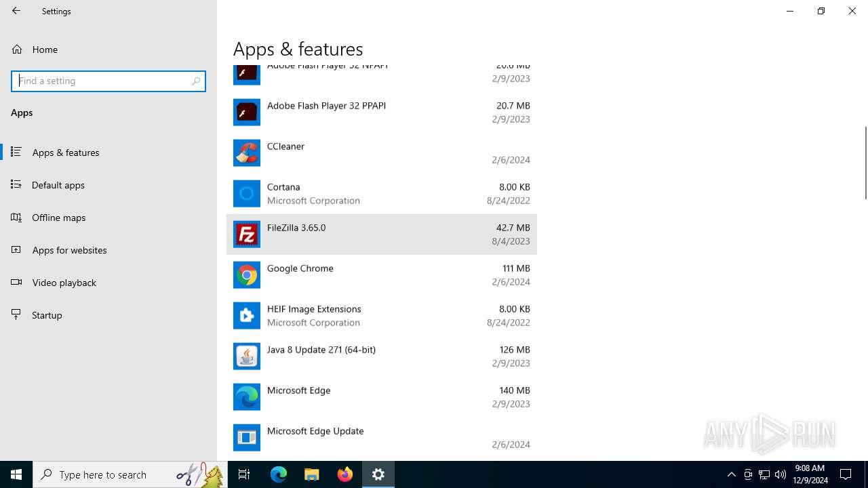Image resolution: width=868 pixels, height=488 pixels.
Task: Open the Windows Start menu
Action: [x=16, y=474]
